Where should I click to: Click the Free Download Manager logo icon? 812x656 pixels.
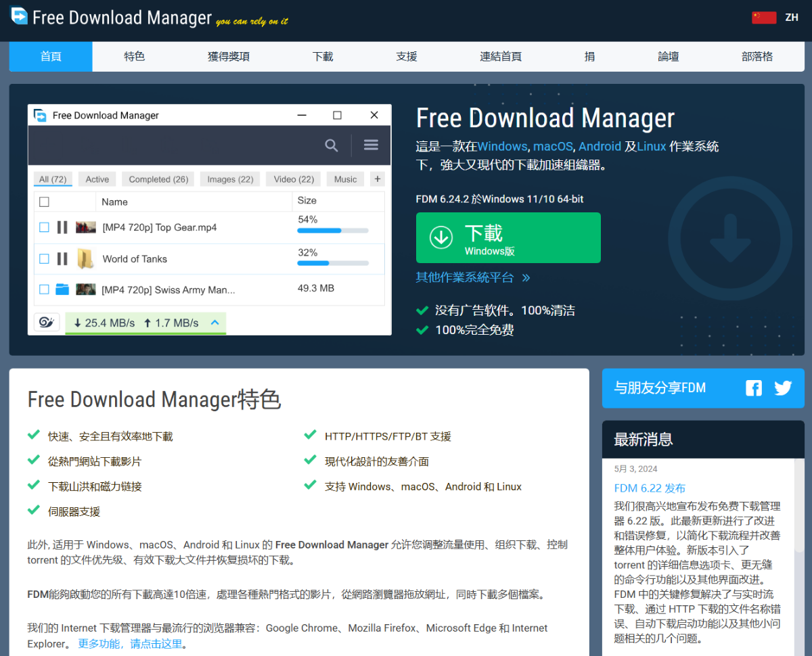click(19, 16)
